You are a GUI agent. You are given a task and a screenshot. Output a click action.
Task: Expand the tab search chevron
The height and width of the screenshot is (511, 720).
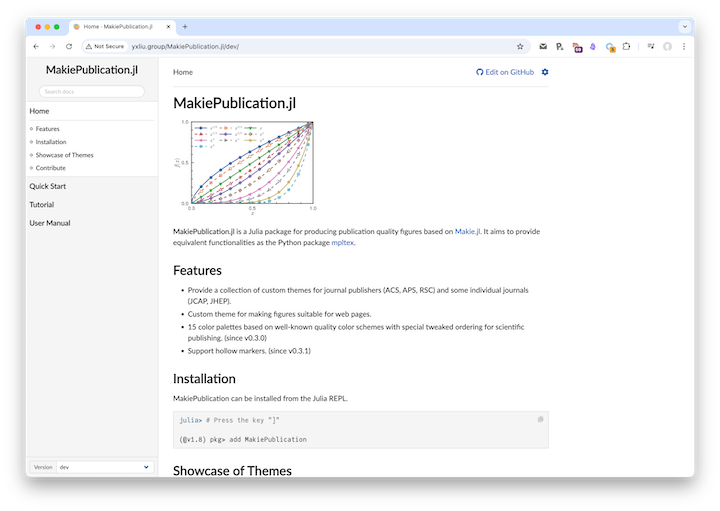pyautogui.click(x=685, y=26)
